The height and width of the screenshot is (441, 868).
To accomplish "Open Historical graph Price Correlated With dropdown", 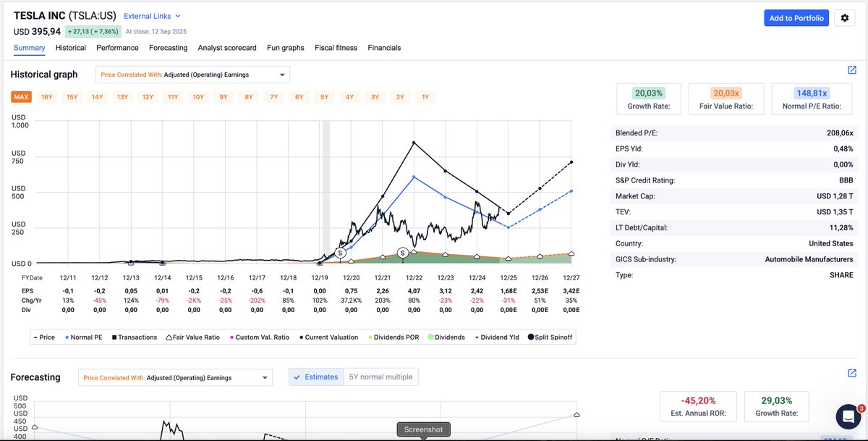I will [x=192, y=75].
